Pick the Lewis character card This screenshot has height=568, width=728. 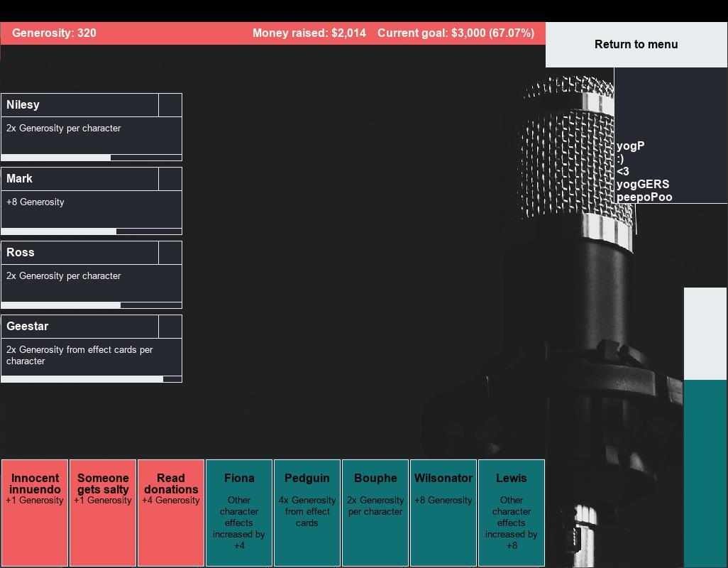512,513
